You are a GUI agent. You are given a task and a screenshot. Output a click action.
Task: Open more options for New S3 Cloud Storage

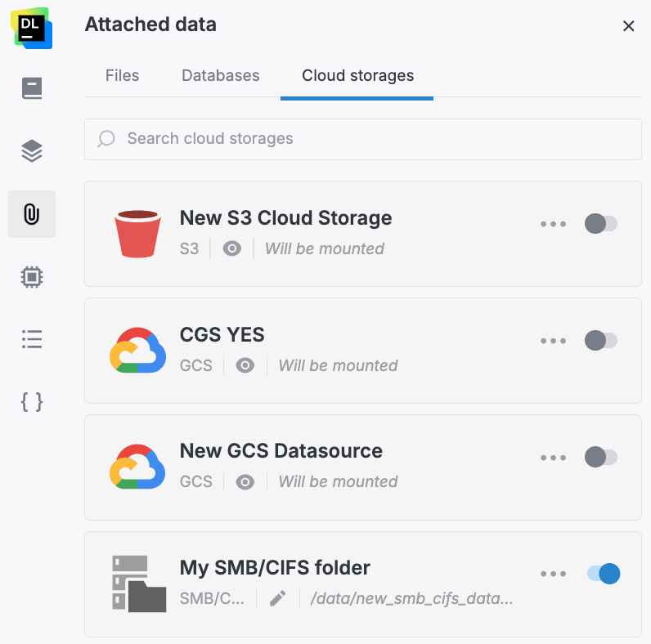tap(553, 224)
